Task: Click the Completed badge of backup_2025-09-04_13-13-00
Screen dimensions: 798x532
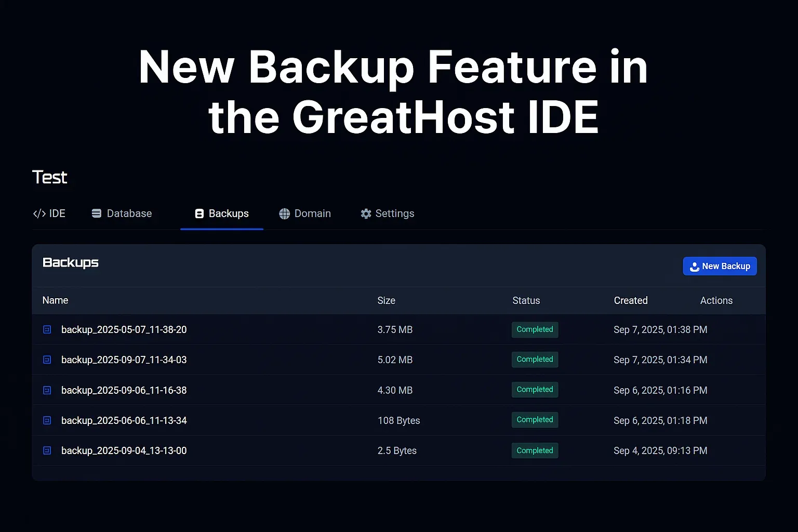Action: click(x=535, y=450)
